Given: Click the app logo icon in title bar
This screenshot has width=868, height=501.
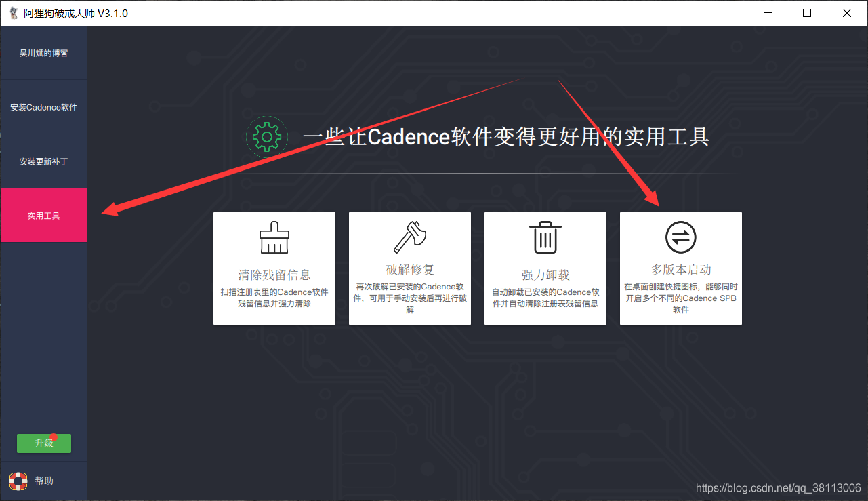Looking at the screenshot, I should (x=13, y=13).
